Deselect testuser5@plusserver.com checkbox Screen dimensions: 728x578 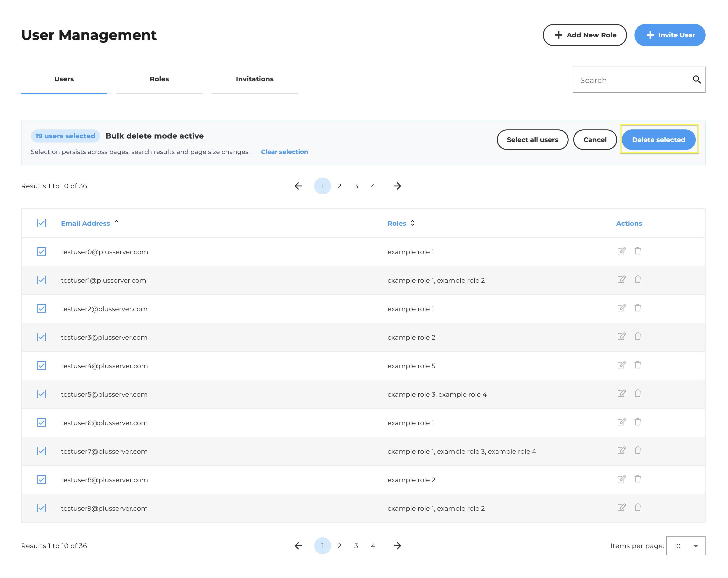(x=42, y=394)
